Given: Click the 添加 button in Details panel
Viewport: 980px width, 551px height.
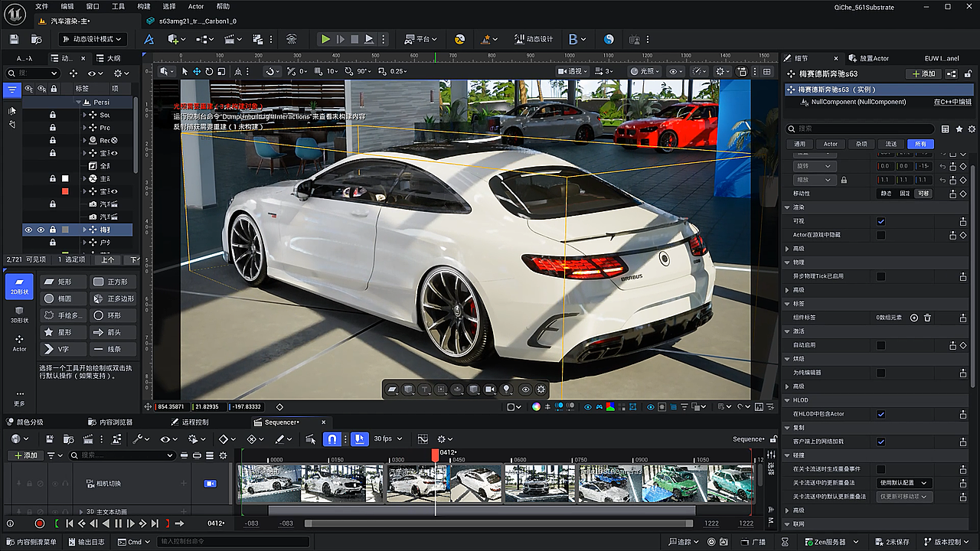Looking at the screenshot, I should pyautogui.click(x=923, y=73).
